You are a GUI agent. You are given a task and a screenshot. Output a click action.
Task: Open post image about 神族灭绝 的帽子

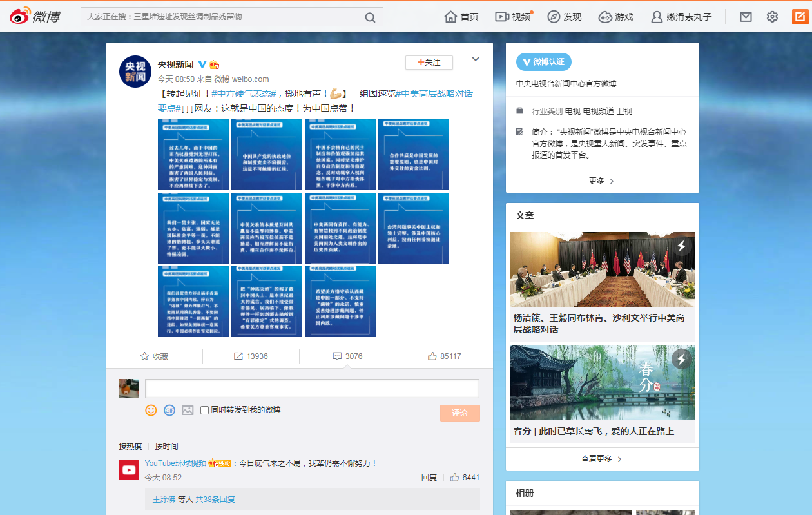(x=267, y=302)
